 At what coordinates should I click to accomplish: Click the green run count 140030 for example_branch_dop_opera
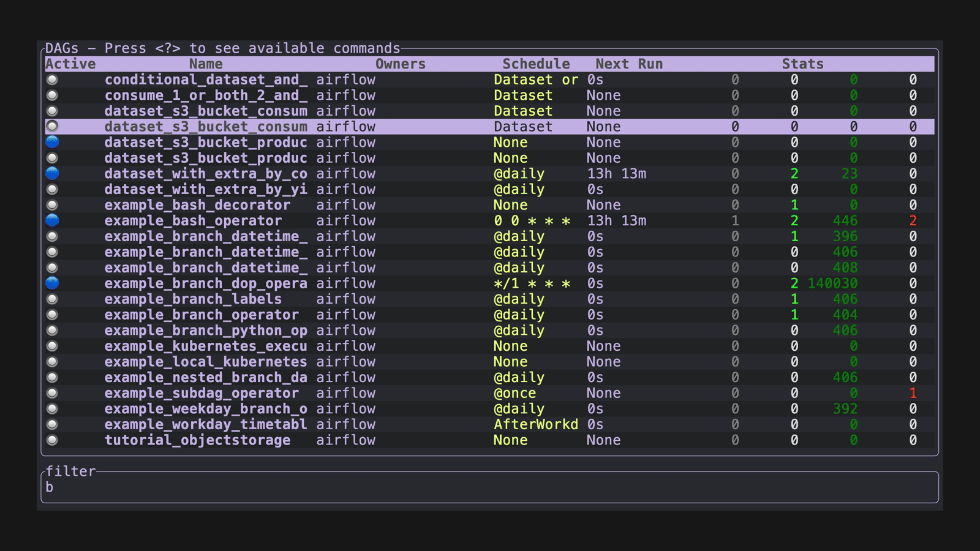point(834,283)
